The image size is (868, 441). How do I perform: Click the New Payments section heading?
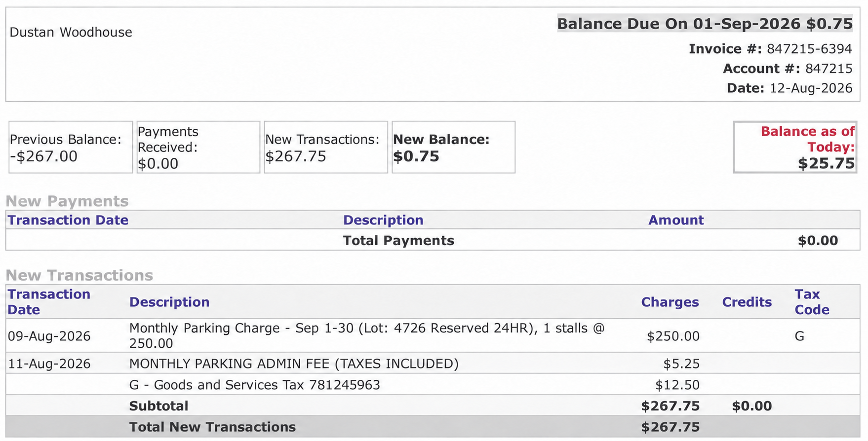[67, 201]
